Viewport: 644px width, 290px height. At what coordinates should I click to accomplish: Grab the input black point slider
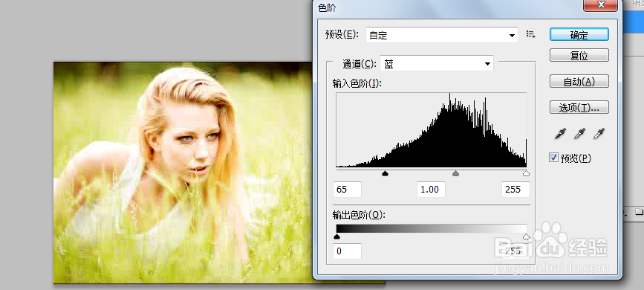pos(386,173)
